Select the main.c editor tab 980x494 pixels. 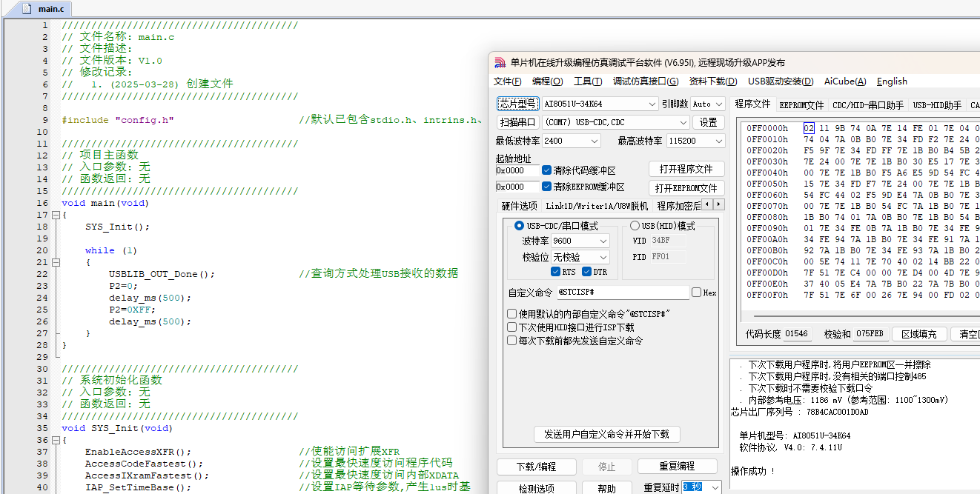pyautogui.click(x=43, y=9)
